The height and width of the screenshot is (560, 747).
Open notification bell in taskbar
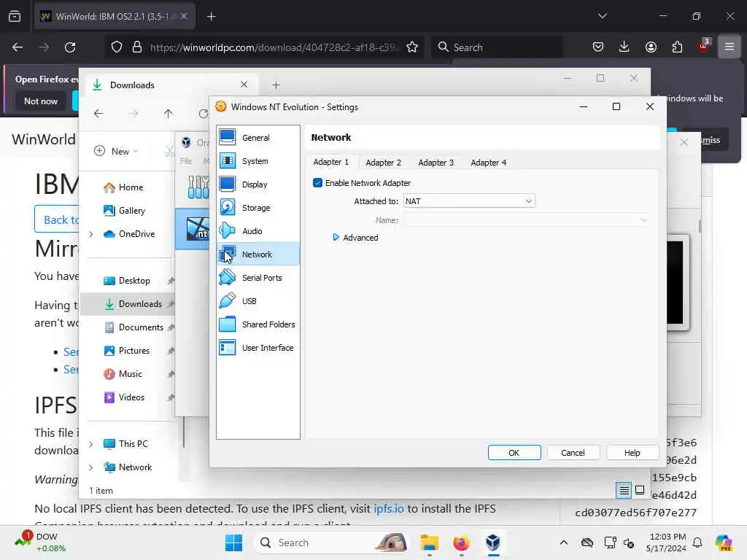(x=697, y=542)
